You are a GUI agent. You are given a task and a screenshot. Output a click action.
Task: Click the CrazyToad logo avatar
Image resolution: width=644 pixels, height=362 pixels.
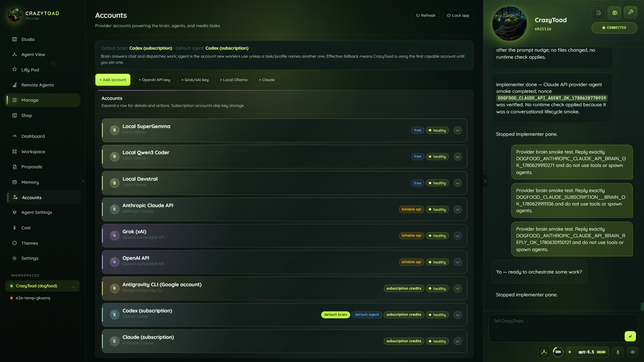click(15, 15)
